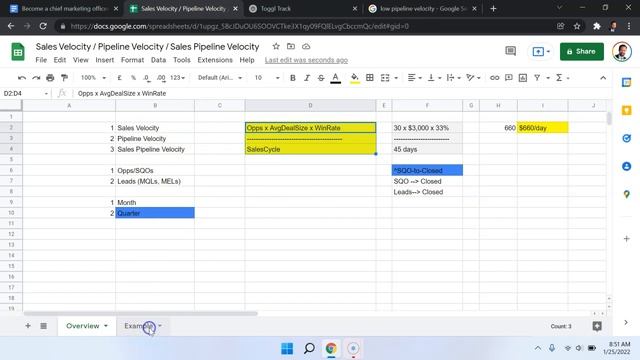Expand the Merge cells dropdown arrow
This screenshot has width=640, height=360.
396,78
